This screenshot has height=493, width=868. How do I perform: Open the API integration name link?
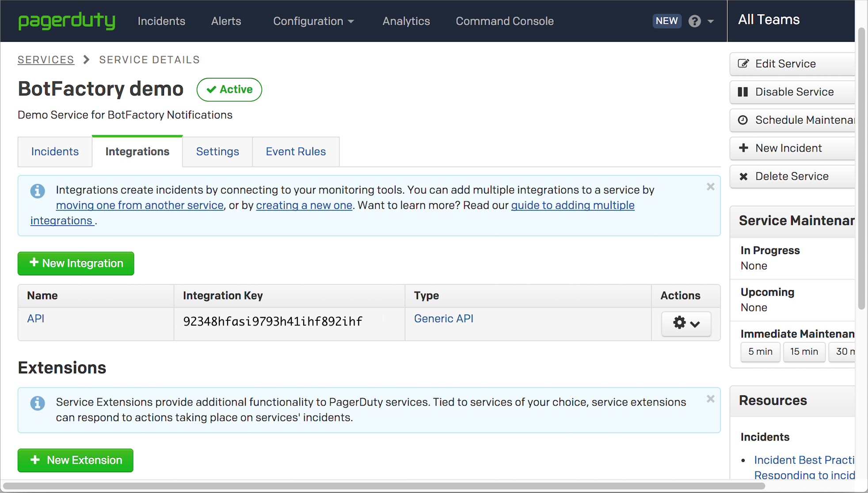click(35, 319)
